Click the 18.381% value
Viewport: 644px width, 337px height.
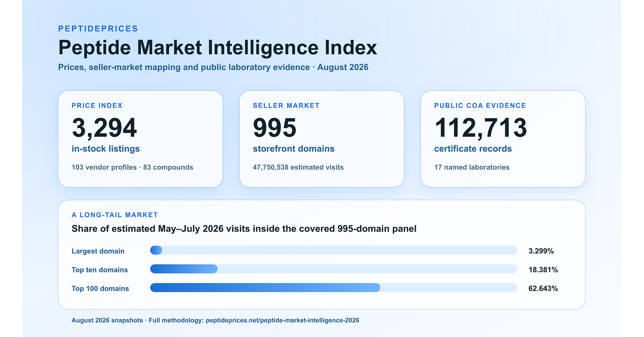pyautogui.click(x=543, y=270)
